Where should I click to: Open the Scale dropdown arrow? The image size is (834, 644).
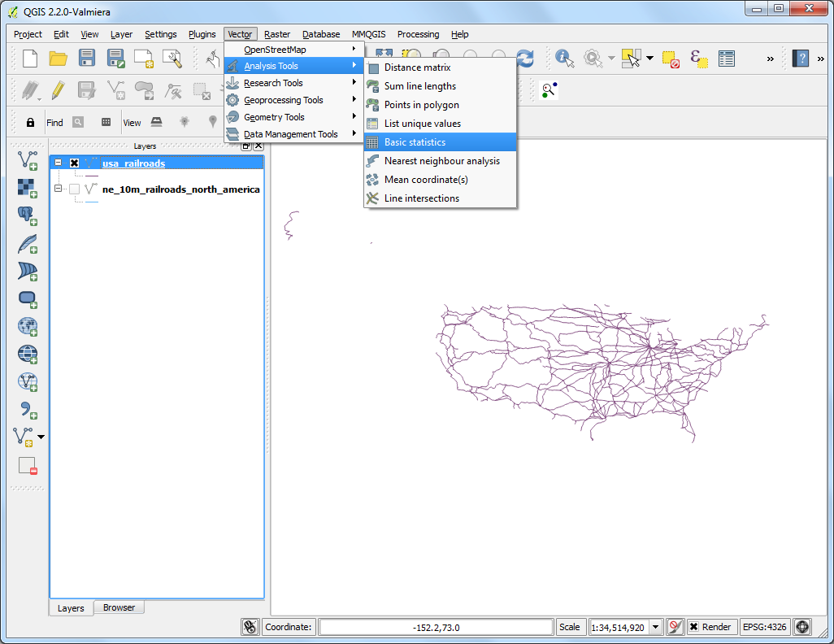[656, 627]
